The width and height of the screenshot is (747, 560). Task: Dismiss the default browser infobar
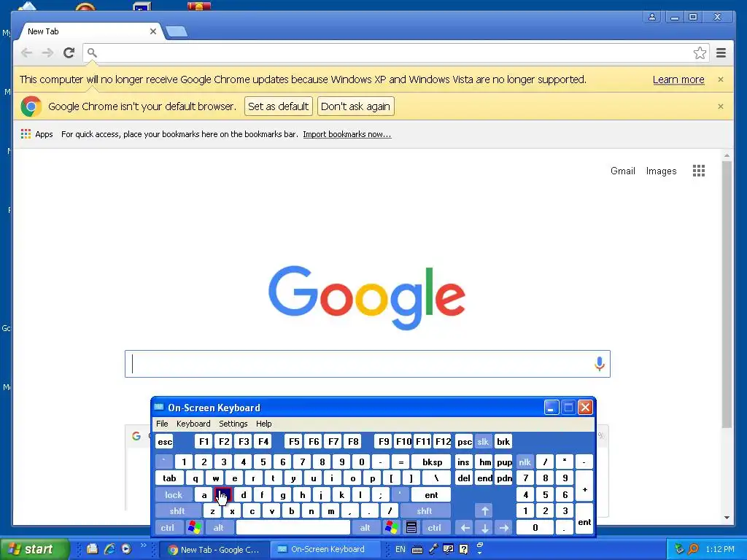pos(720,106)
